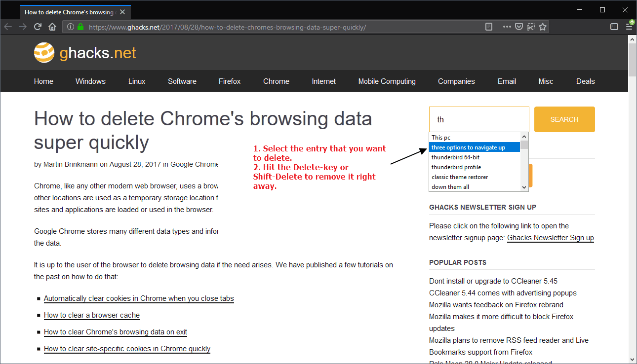Viewport: 637px width, 364px height.
Task: Navigate back to the previous page
Action: (x=8, y=27)
